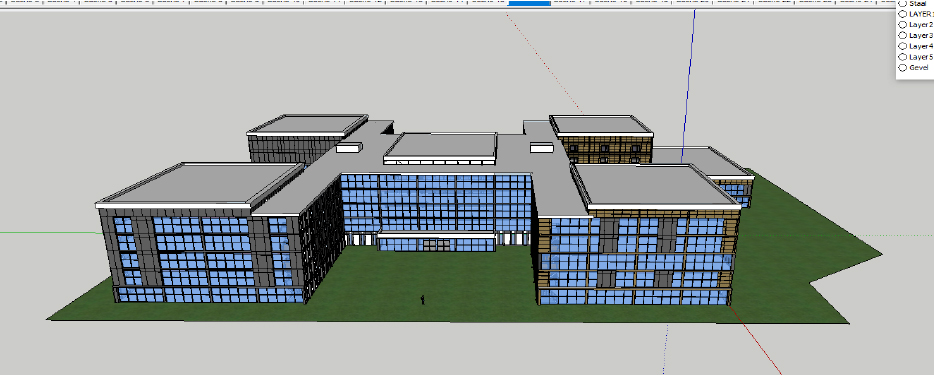Open the highlighted blue scene tab
The height and width of the screenshot is (375, 934).
point(530,3)
